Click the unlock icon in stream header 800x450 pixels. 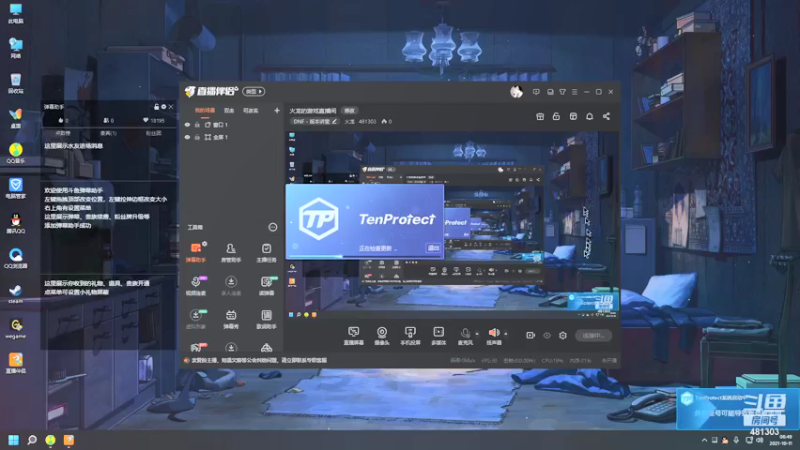(556, 116)
